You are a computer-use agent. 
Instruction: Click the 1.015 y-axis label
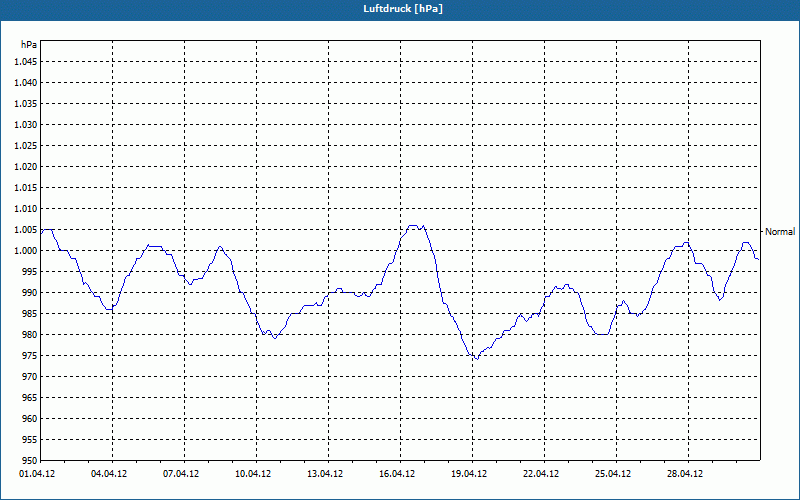[26, 188]
